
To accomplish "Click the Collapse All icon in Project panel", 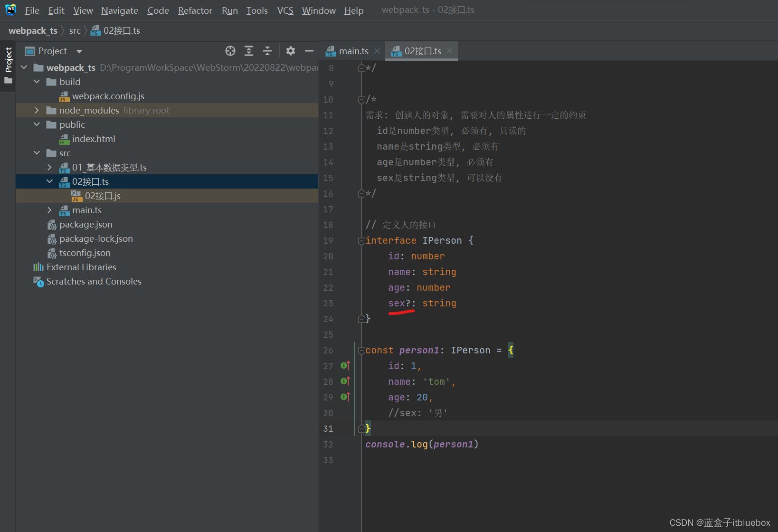I will tap(267, 51).
